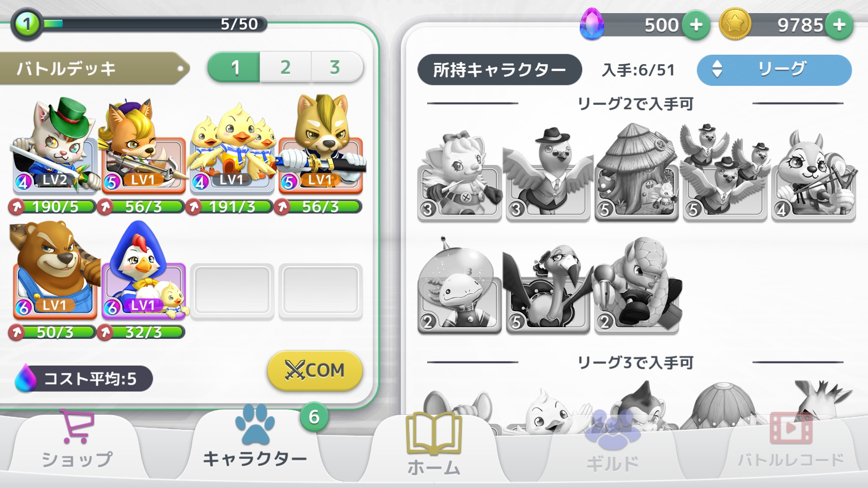This screenshot has width=868, height=488.
Task: Open the リーグ sort dropdown
Action: [x=774, y=70]
